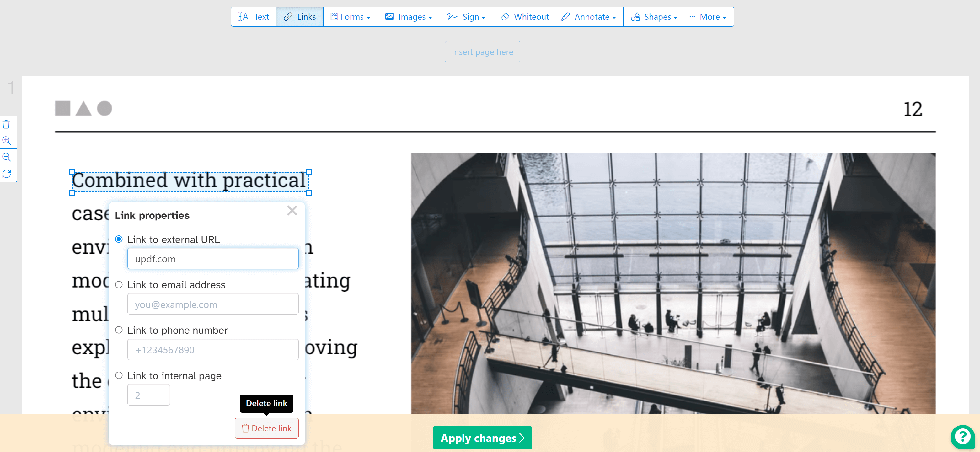The width and height of the screenshot is (980, 452).
Task: Open the Whiteout tool
Action: pyautogui.click(x=524, y=17)
